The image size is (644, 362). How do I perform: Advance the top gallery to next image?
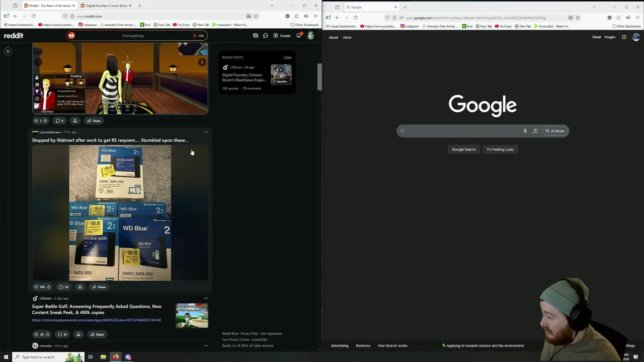pyautogui.click(x=202, y=62)
